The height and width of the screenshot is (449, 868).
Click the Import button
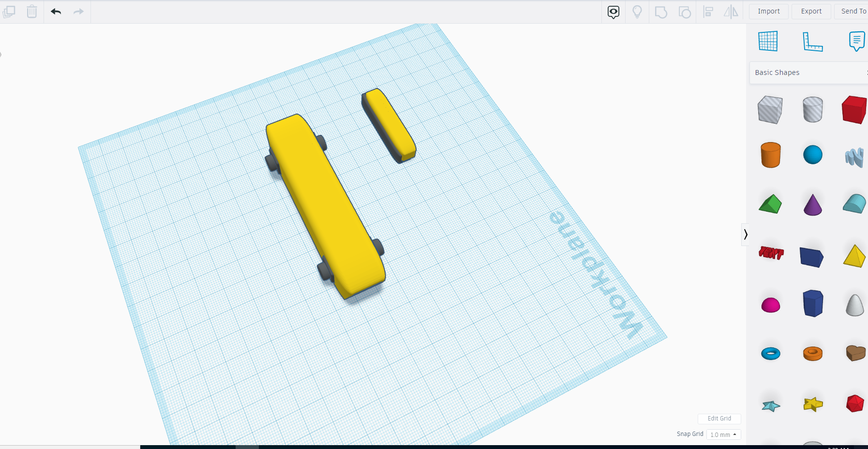[x=769, y=11]
